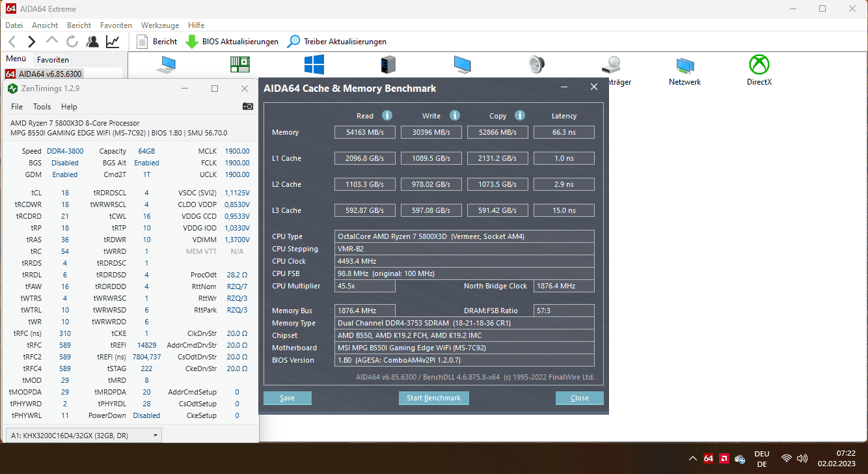
Task: Open the volume speaker tray icon
Action: point(802,458)
